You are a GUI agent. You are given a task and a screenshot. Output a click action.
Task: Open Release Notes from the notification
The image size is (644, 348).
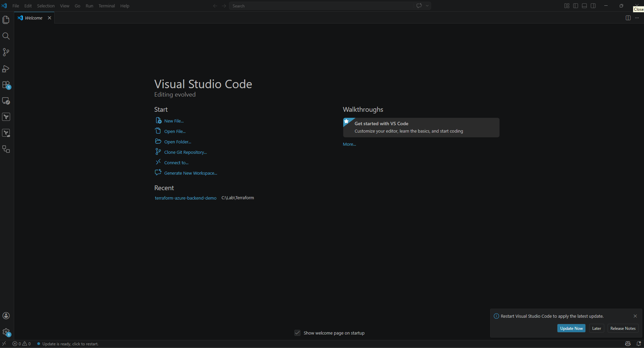click(x=623, y=328)
